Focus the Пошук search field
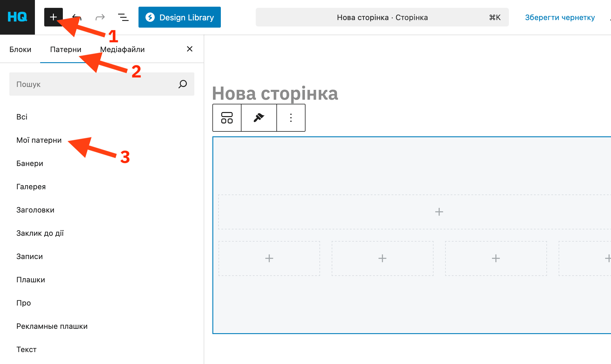This screenshot has height=364, width=611. click(x=102, y=84)
